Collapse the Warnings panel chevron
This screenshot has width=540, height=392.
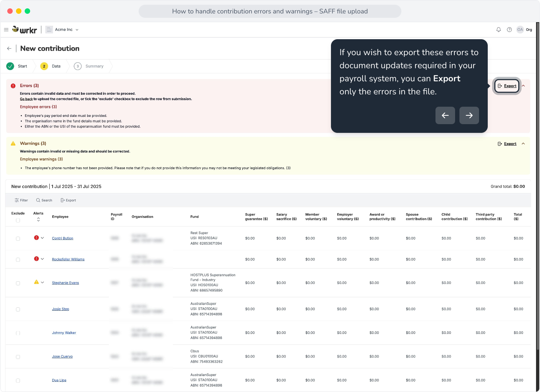point(523,144)
